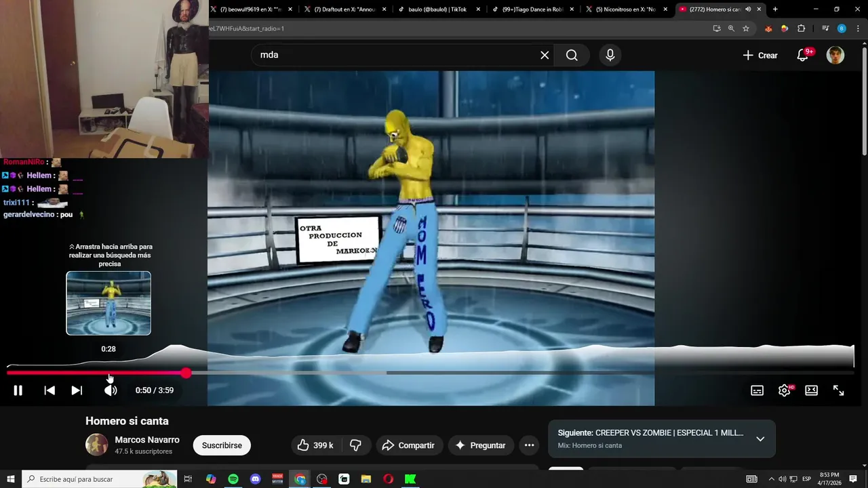
Task: Open the YouTube account avatar menu
Action: click(835, 55)
